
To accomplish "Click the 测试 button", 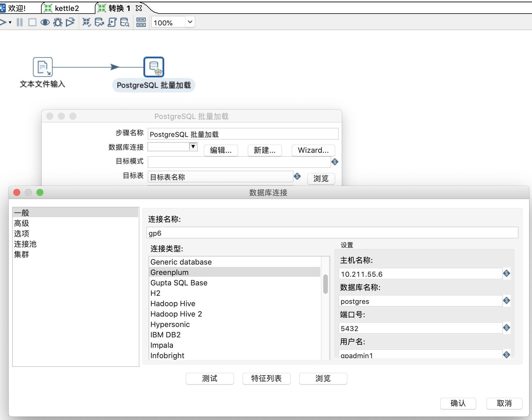I will [210, 378].
